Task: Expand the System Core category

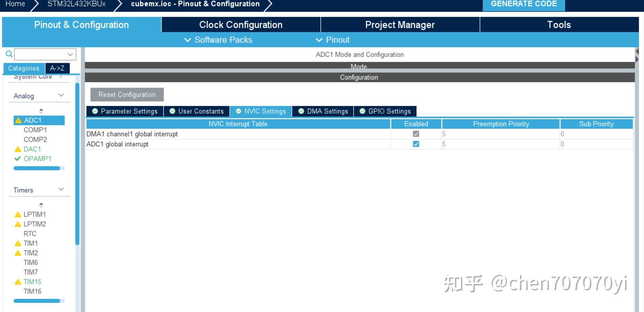Action: tap(61, 77)
